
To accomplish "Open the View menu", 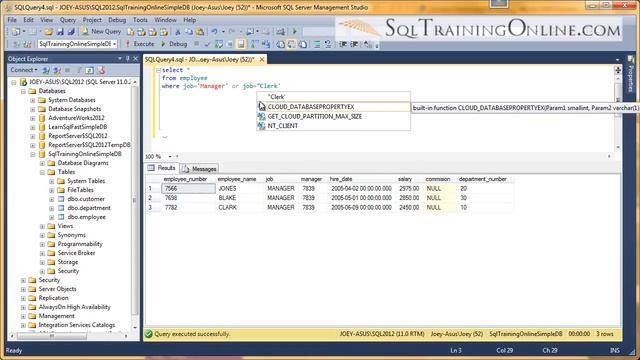I will [x=46, y=20].
